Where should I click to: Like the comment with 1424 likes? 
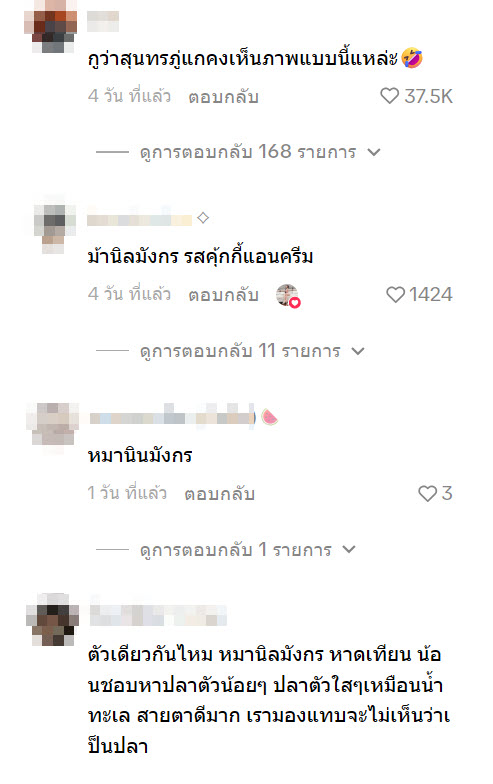click(395, 294)
